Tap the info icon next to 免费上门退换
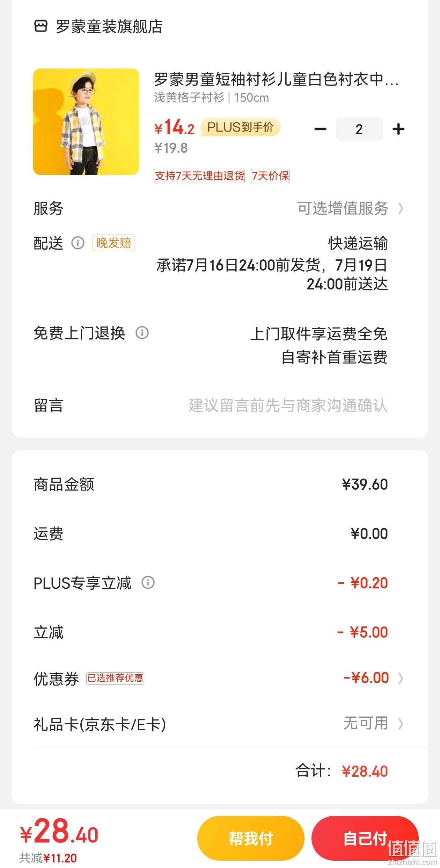This screenshot has width=440, height=868. (x=142, y=332)
